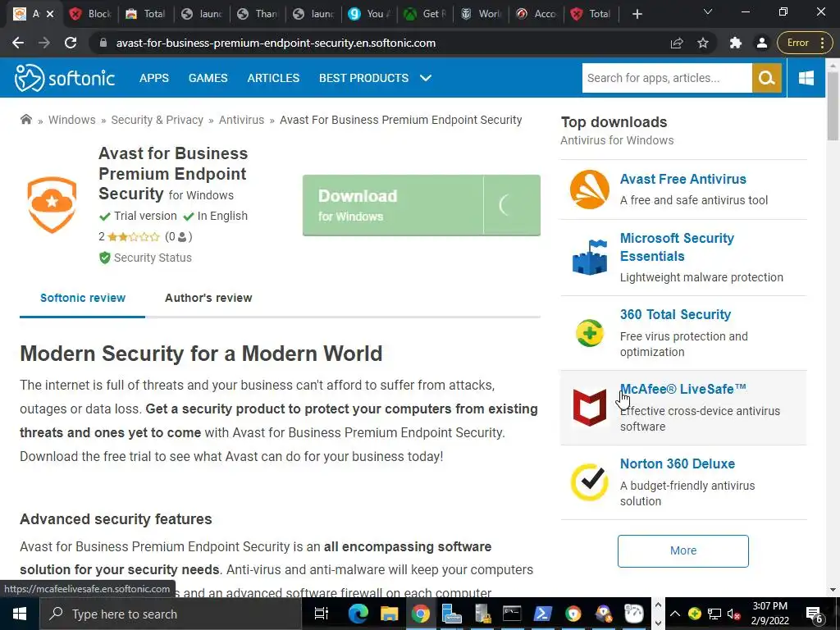The height and width of the screenshot is (630, 840).
Task: Click the browser back arrow
Action: point(18,43)
